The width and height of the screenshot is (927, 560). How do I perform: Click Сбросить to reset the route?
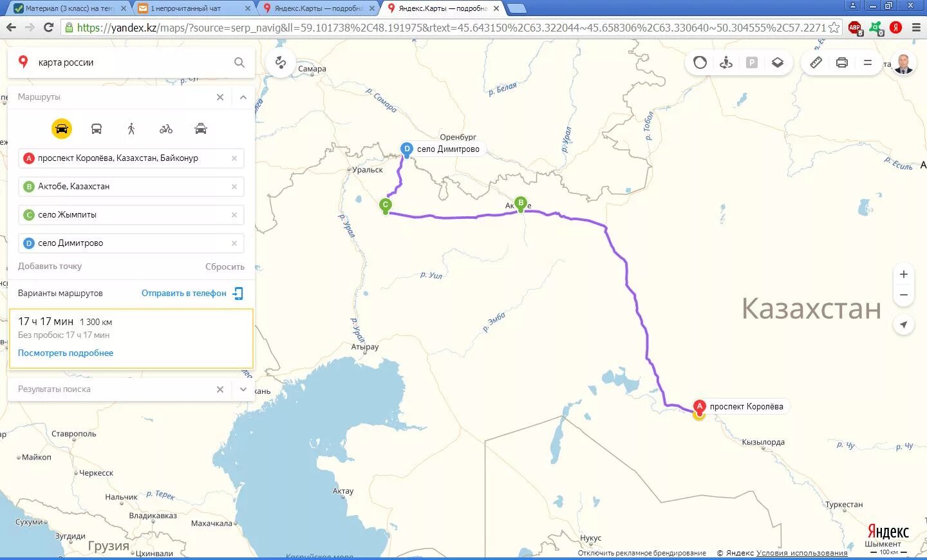(225, 266)
